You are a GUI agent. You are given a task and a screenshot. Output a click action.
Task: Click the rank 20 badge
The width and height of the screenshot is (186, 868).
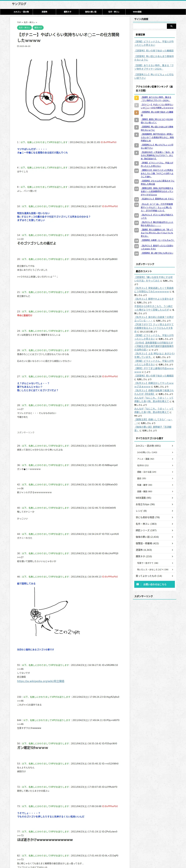click(x=136, y=253)
